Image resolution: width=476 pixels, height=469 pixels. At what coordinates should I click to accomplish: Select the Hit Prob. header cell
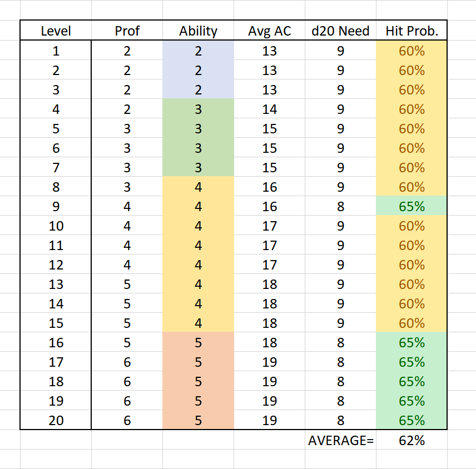(x=411, y=31)
